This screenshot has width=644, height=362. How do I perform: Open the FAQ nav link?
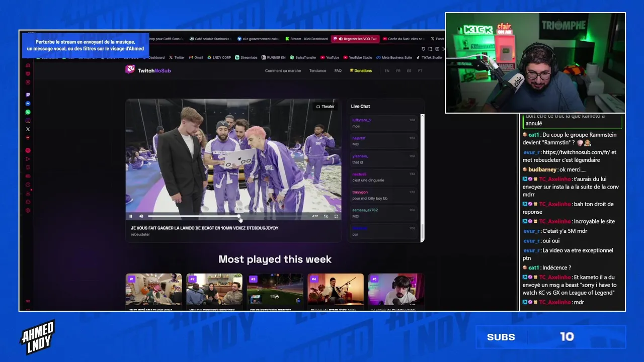tap(338, 71)
